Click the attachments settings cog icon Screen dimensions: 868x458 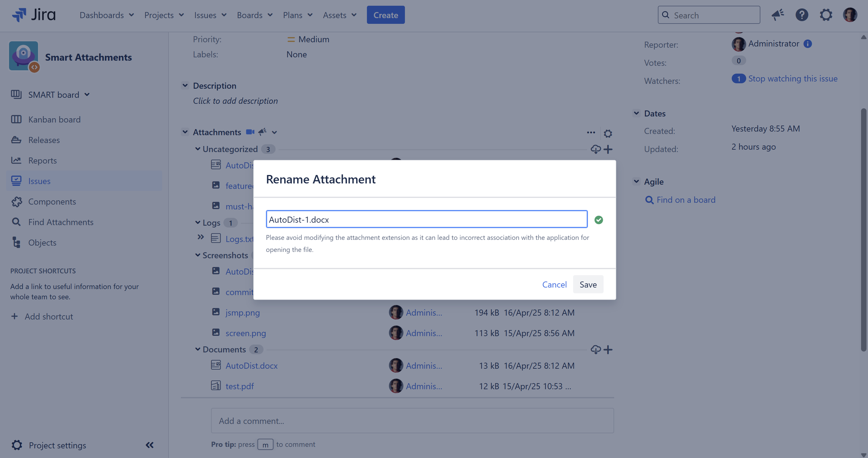pos(608,134)
